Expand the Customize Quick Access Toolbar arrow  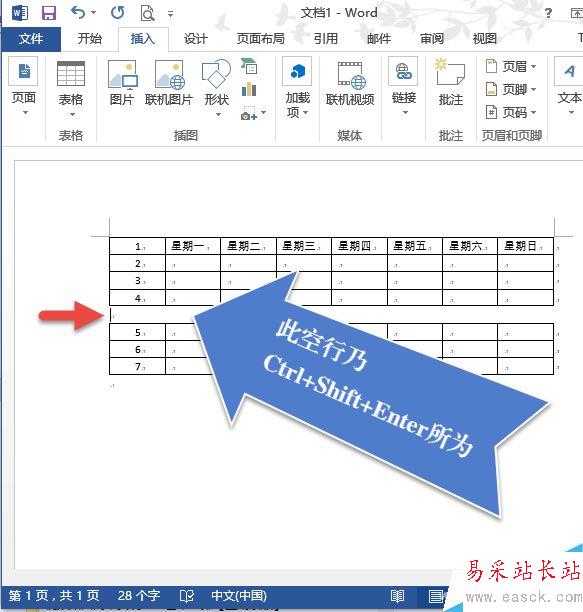click(171, 14)
